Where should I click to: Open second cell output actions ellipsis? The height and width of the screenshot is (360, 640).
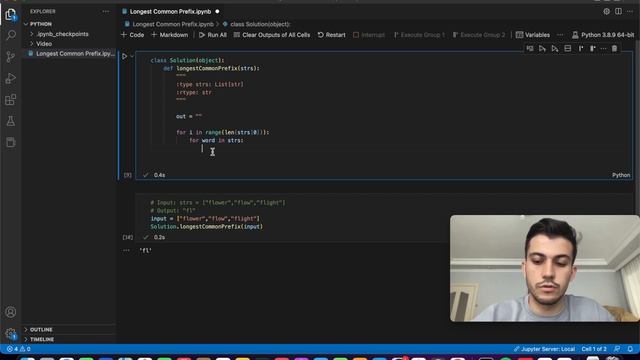(126, 250)
